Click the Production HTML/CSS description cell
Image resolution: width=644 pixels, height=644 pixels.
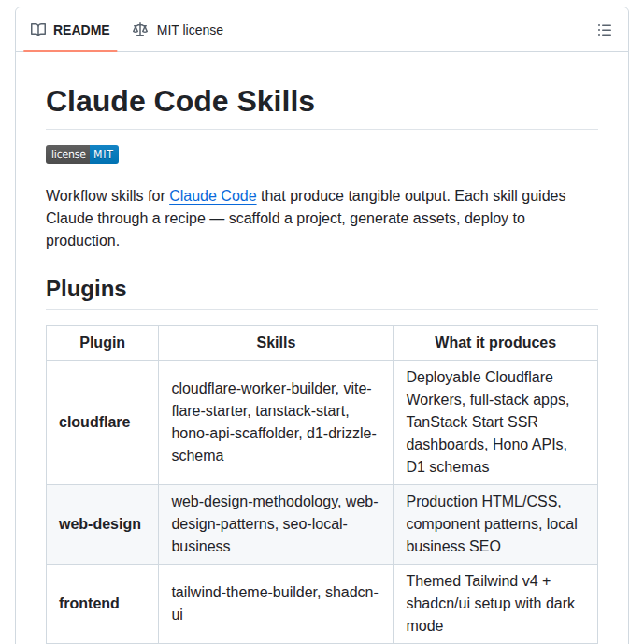(x=495, y=524)
